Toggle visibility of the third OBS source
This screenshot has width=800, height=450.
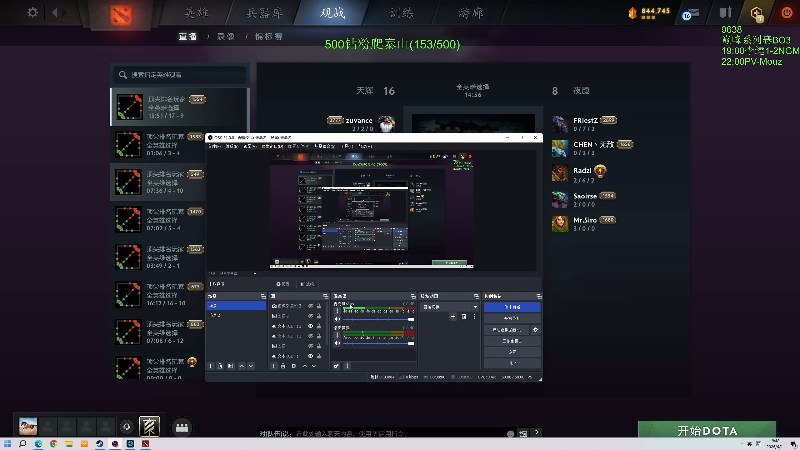pyautogui.click(x=310, y=326)
